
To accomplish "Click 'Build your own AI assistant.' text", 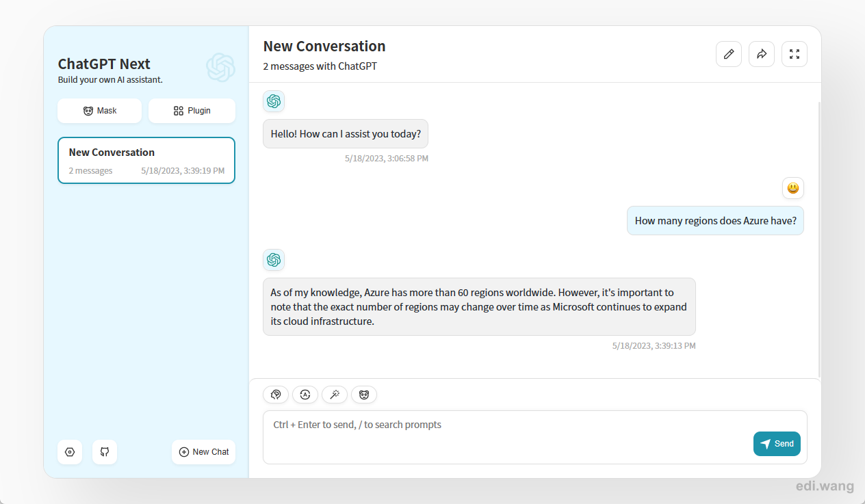I will point(110,80).
